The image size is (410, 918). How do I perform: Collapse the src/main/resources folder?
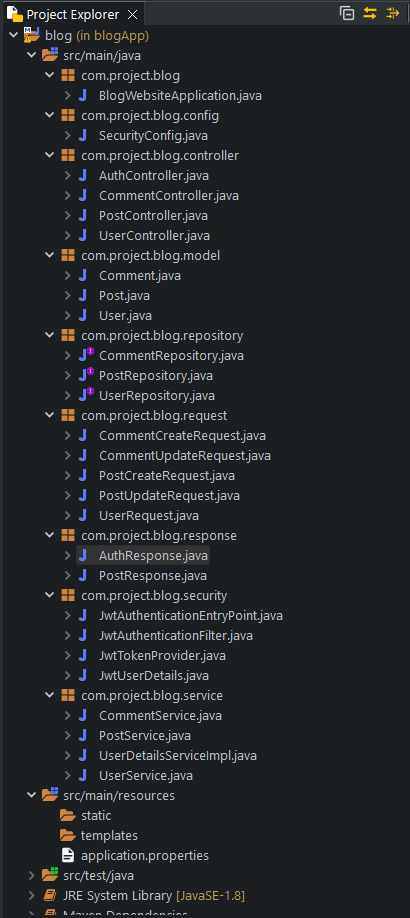[x=31, y=796]
